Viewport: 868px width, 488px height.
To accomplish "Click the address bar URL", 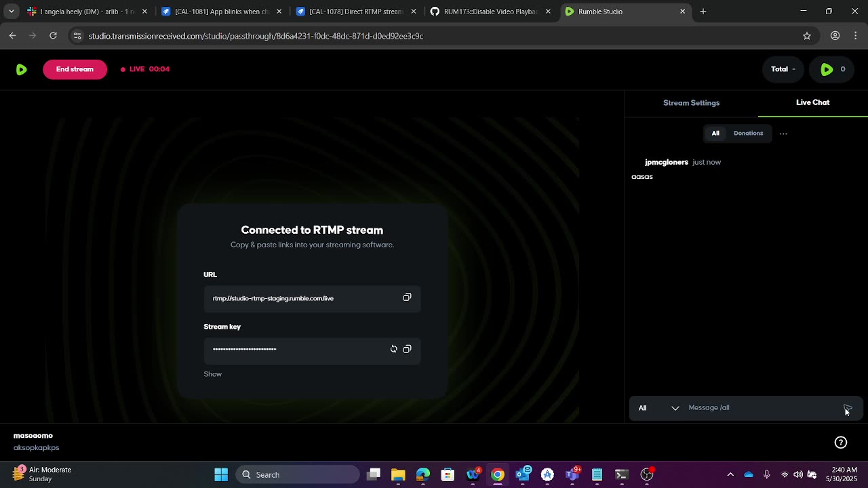I will (x=256, y=36).
